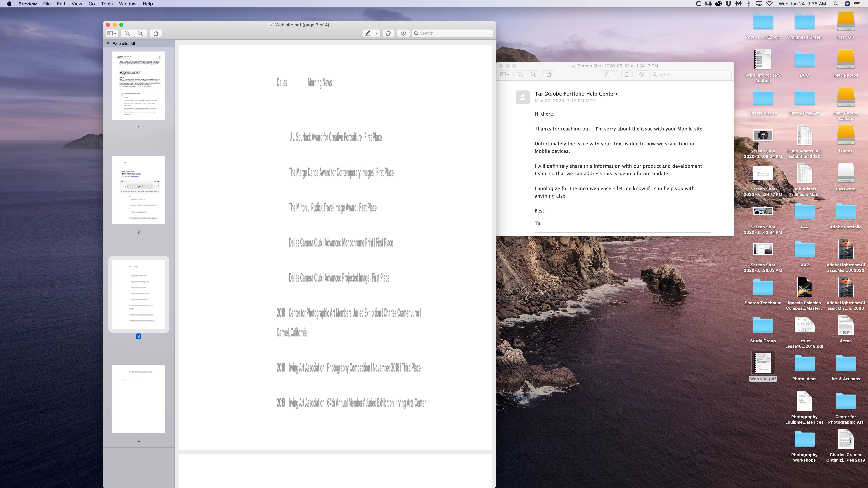Open highlight color dropdown arrow

[377, 33]
